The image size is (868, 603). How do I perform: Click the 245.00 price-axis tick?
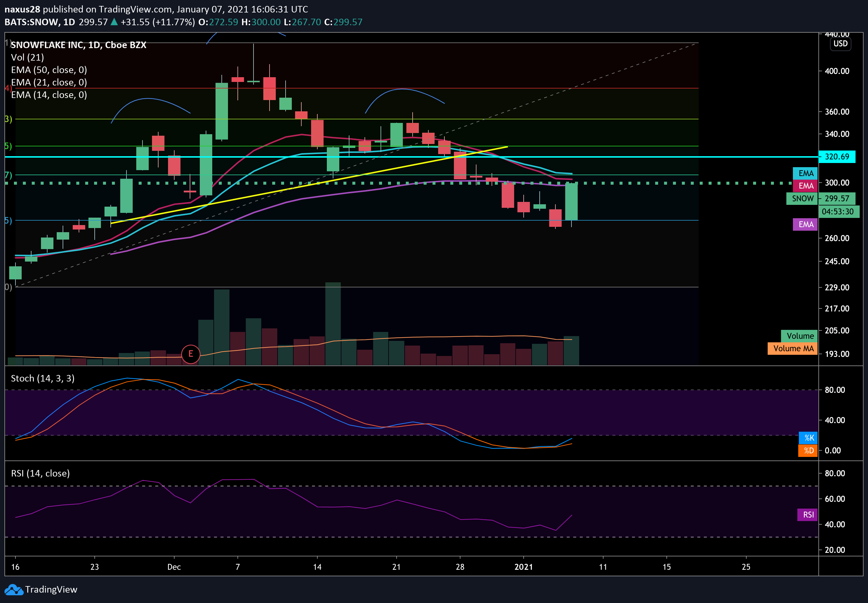coord(837,262)
